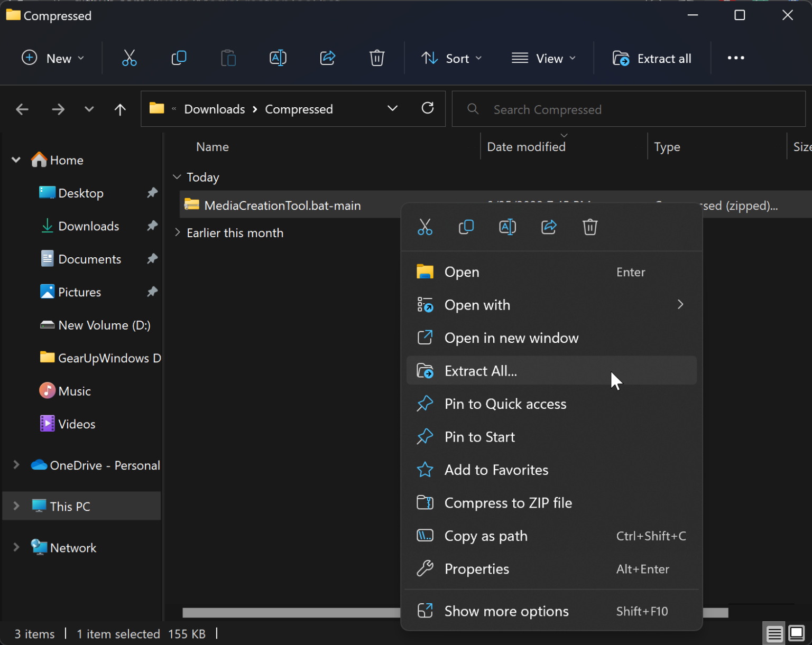Refresh the current folder view
Image resolution: width=812 pixels, height=645 pixels.
coord(427,109)
